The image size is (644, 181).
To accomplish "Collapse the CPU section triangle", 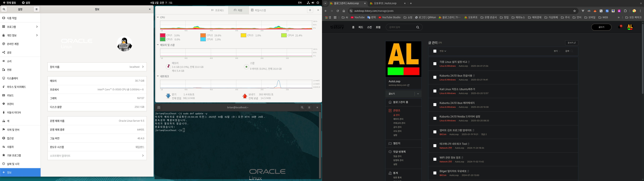I will click(x=158, y=17).
